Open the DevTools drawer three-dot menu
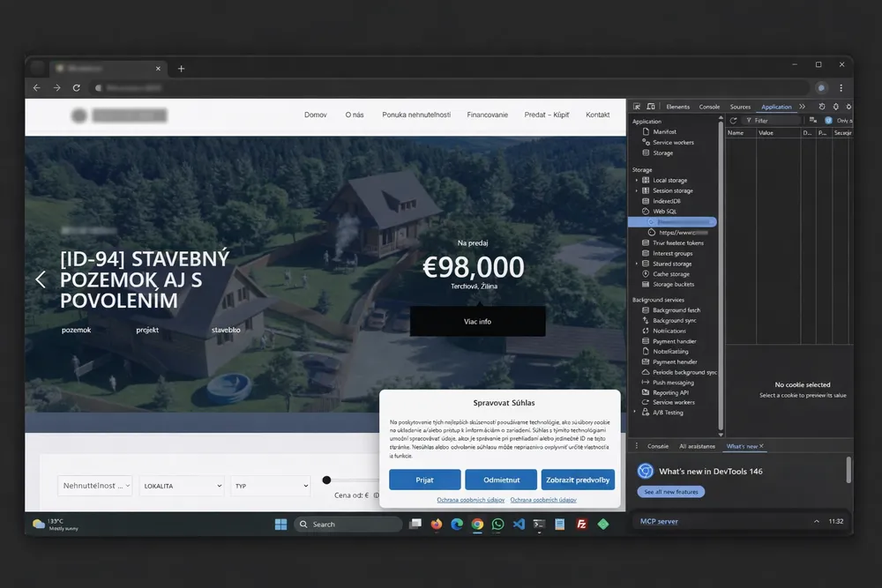This screenshot has height=588, width=882. pos(637,446)
